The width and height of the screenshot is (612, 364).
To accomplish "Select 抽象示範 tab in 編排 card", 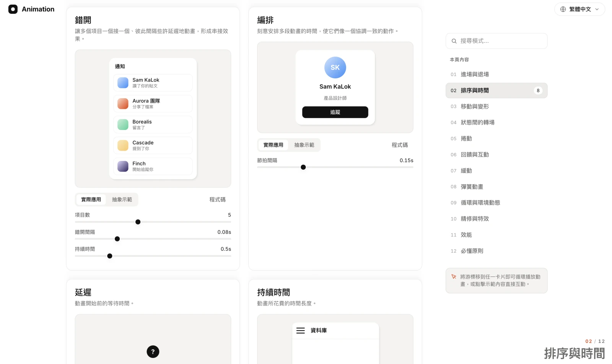I will coord(304,145).
